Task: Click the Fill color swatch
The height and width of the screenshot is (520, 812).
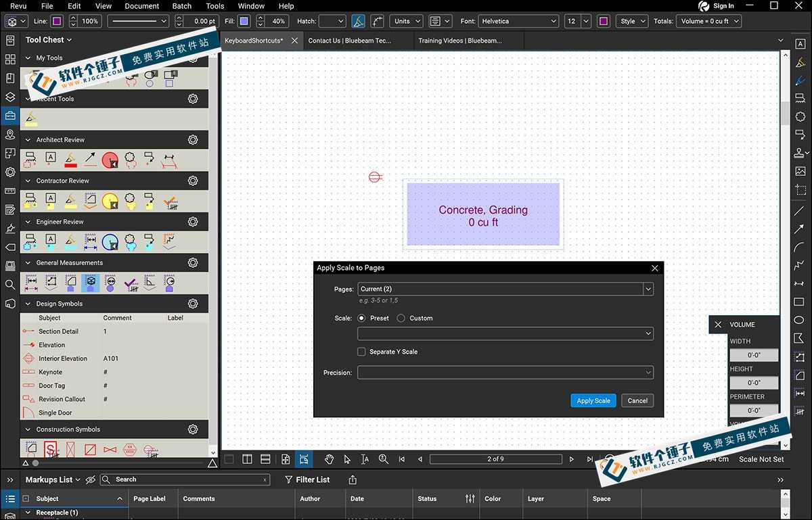Action: pos(244,21)
